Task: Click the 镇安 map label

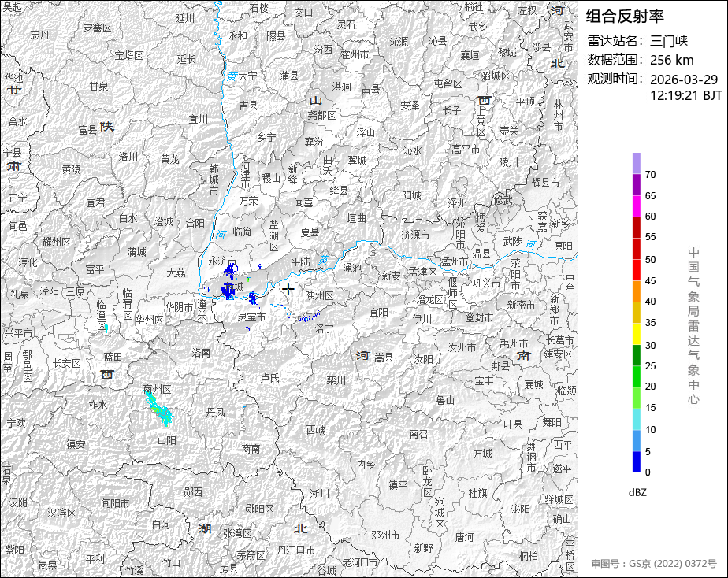Action: 76,444
